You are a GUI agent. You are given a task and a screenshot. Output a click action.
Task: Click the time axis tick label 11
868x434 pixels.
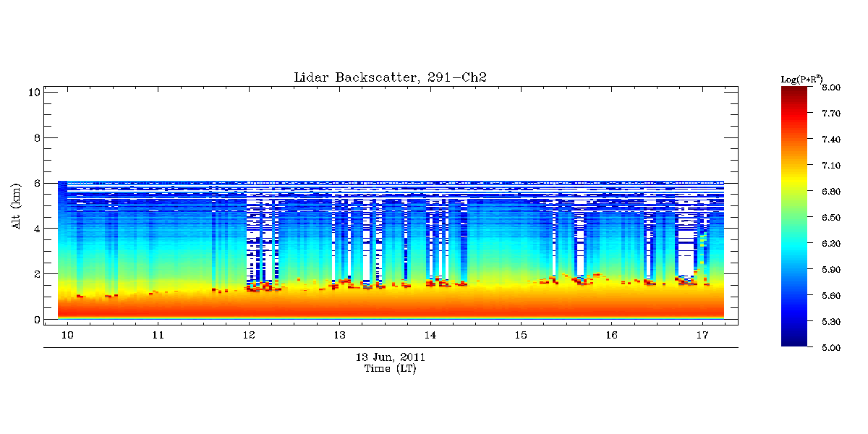tap(158, 336)
